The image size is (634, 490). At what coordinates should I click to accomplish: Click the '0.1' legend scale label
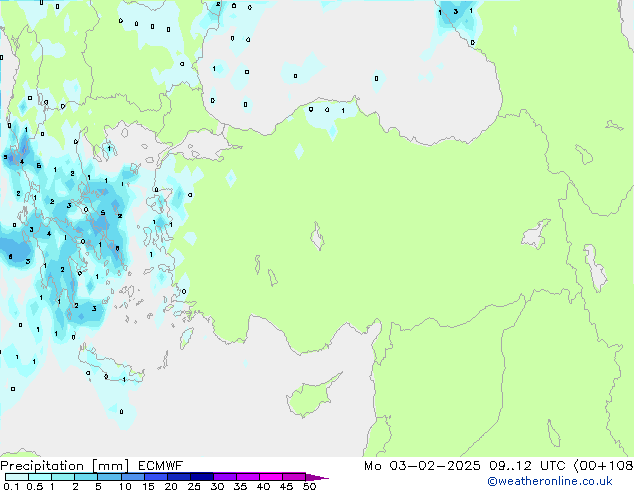coord(11,486)
